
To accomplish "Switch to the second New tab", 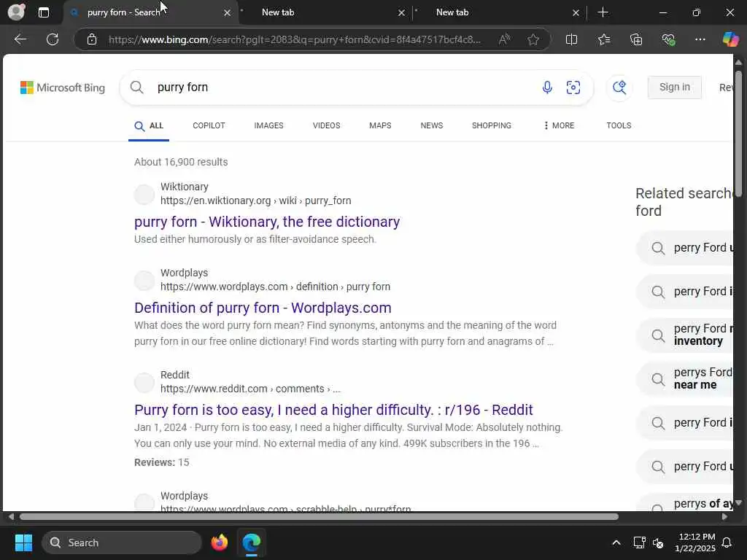I will [325, 12].
